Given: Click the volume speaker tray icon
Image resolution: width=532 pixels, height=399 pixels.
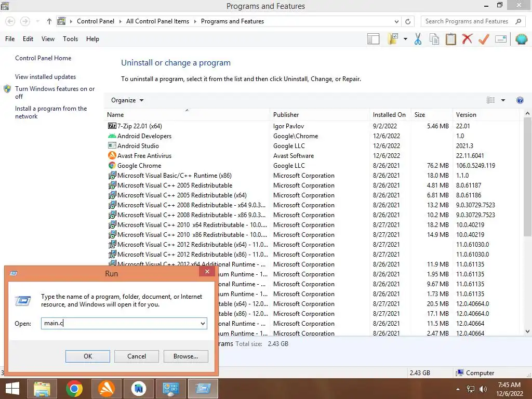Looking at the screenshot, I should (x=483, y=389).
